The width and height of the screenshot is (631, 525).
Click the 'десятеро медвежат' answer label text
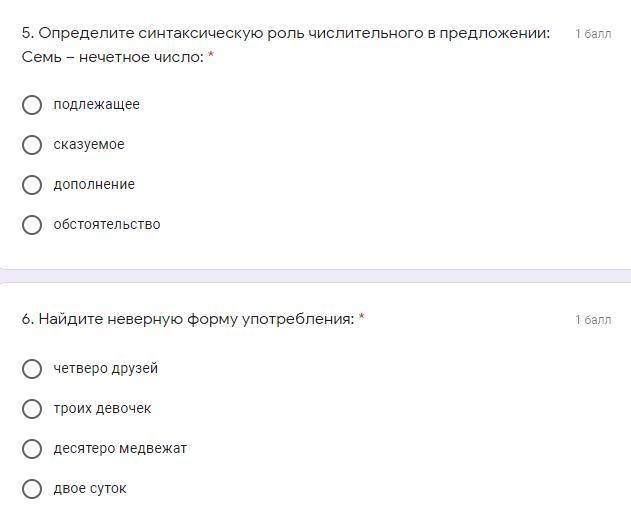pos(120,449)
